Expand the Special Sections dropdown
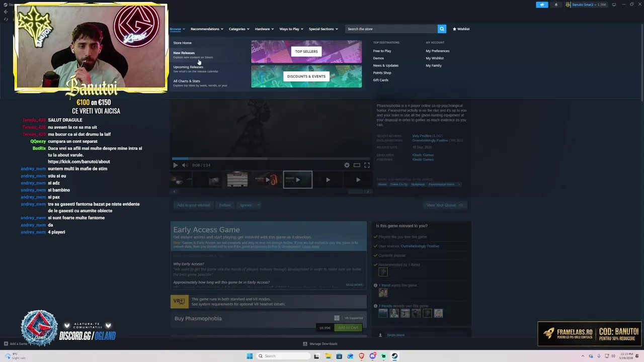 pyautogui.click(x=323, y=29)
